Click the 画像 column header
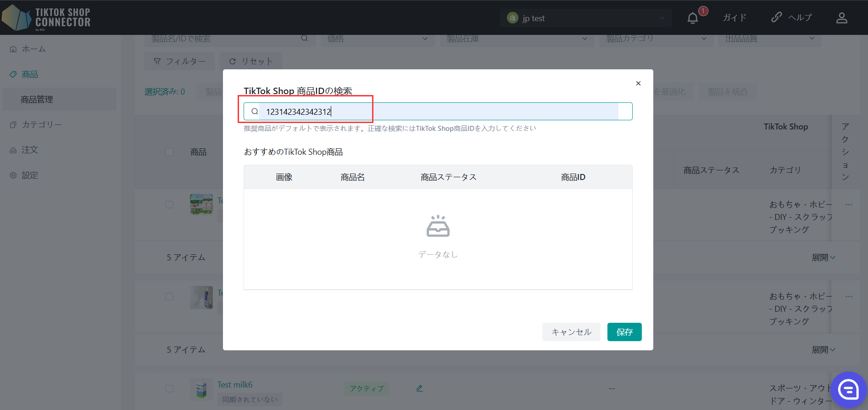Viewport: 868px width, 410px height. coord(284,177)
